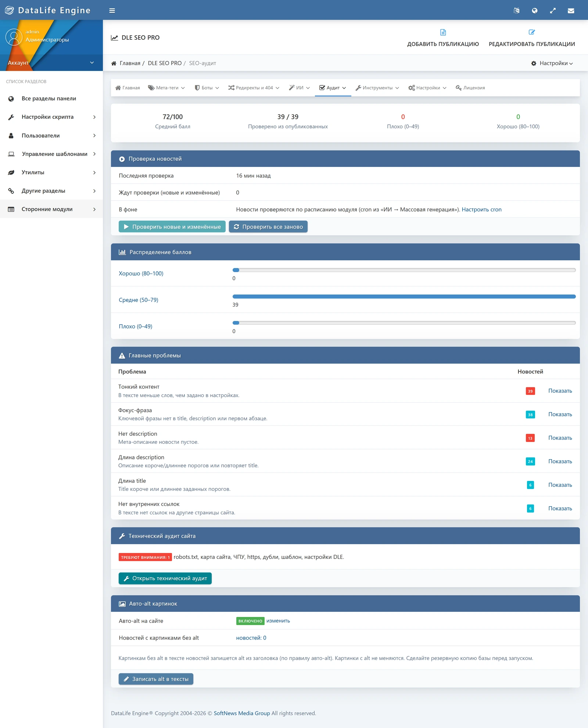Click the wrench icon beside Настройки скрипта
This screenshot has height=728, width=588.
coord(11,117)
